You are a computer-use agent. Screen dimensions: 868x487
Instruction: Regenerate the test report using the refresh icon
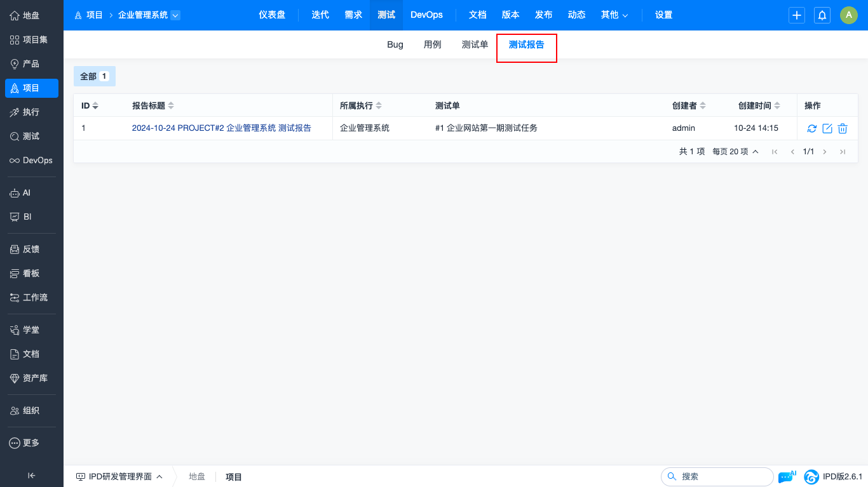point(812,128)
